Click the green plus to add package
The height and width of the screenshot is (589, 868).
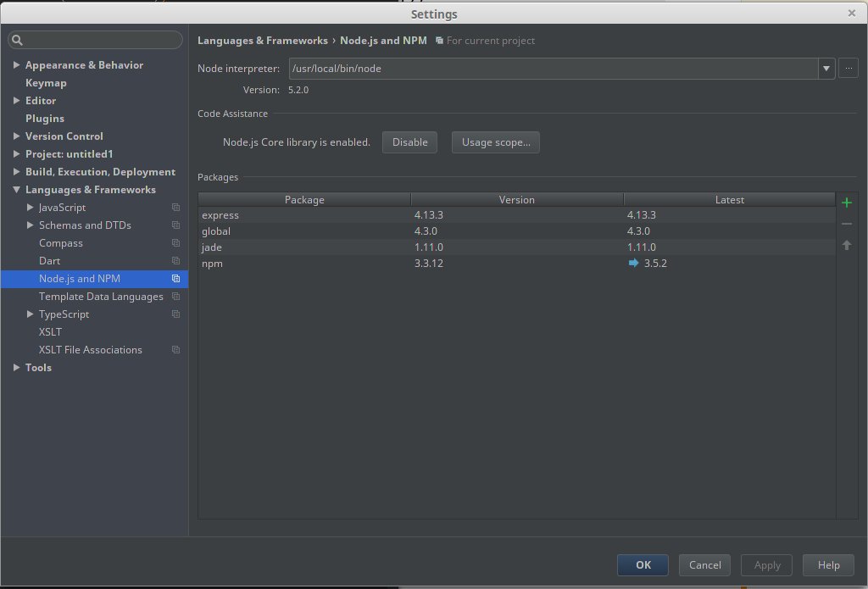coord(847,203)
